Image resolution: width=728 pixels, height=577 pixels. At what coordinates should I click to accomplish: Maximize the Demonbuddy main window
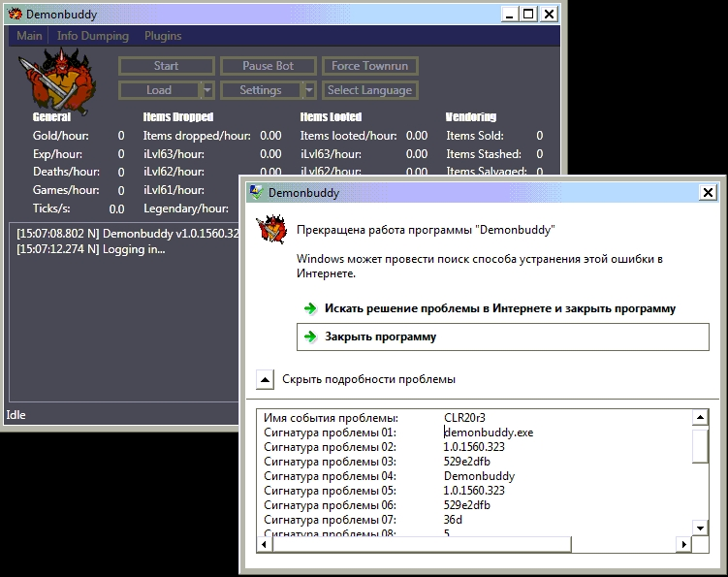(x=527, y=14)
